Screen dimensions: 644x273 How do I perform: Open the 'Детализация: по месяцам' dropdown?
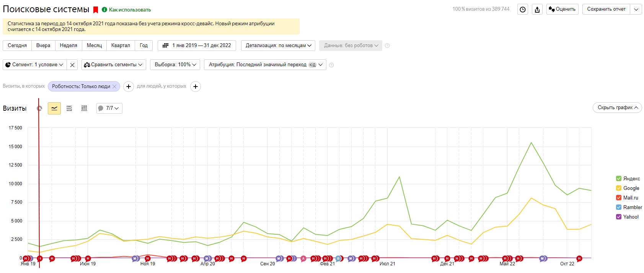278,46
